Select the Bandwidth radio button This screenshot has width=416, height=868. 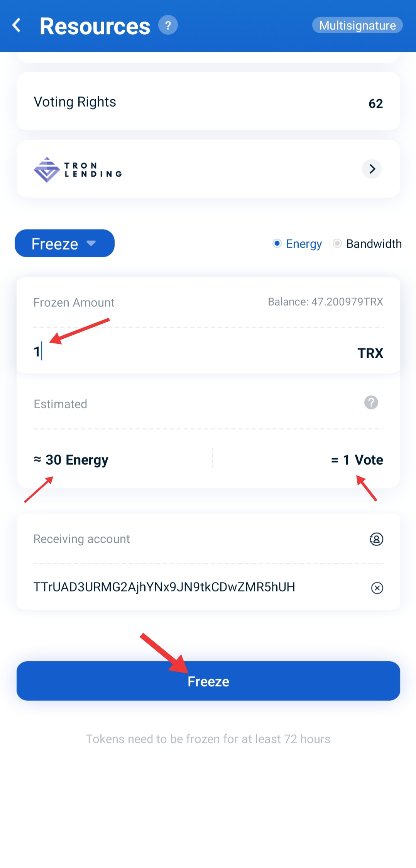point(337,243)
